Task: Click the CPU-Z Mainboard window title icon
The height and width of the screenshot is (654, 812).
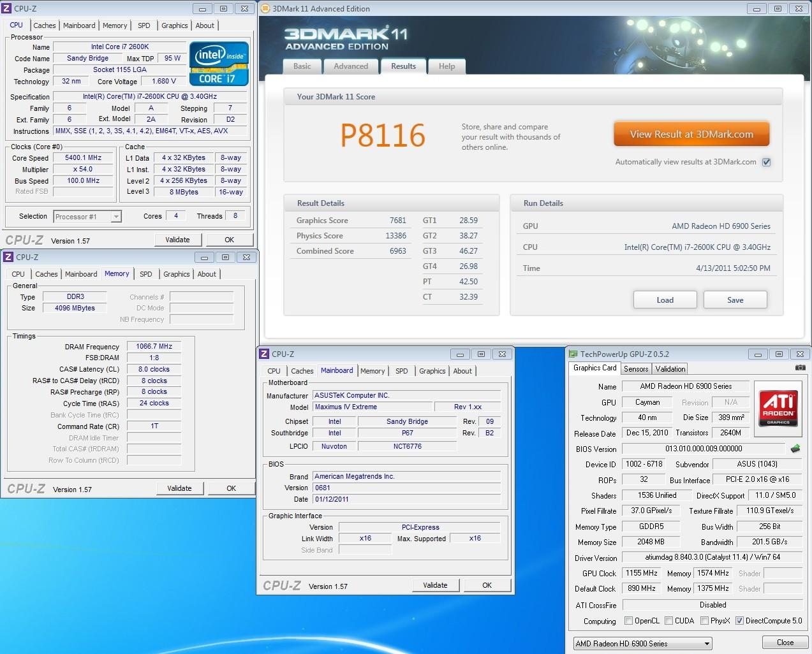Action: coord(264,354)
